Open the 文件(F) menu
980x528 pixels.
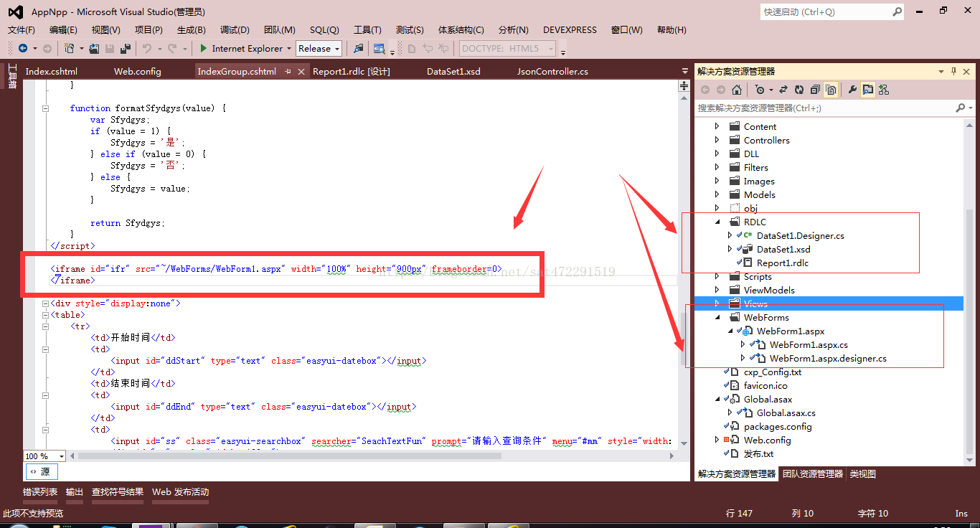coord(21,29)
